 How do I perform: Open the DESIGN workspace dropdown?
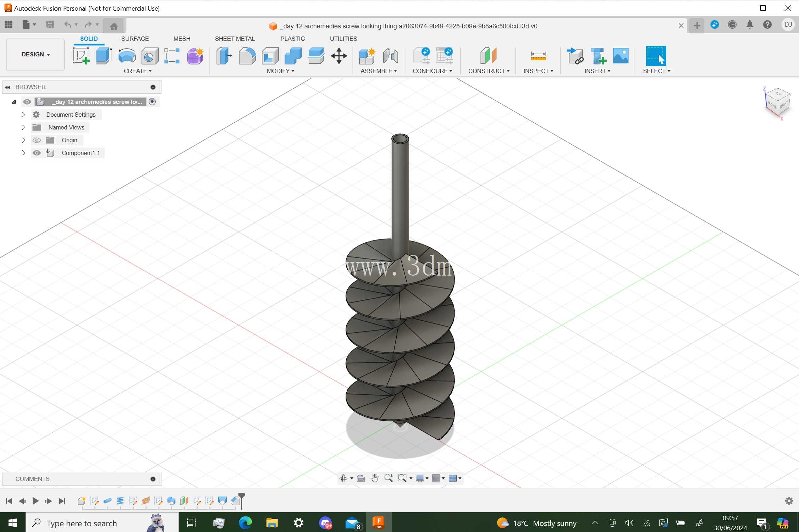(35, 54)
